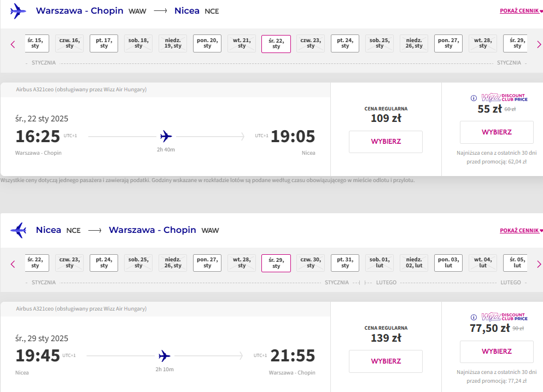Choose regular price 109 zł WYBIERZ
Viewport: 543px width, 392px height.
386,142
